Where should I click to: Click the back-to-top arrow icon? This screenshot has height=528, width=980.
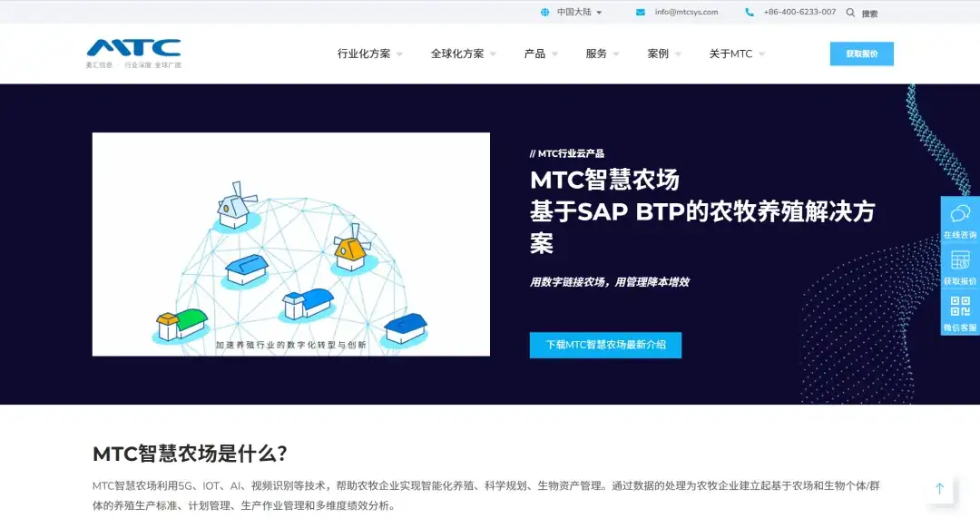940,489
